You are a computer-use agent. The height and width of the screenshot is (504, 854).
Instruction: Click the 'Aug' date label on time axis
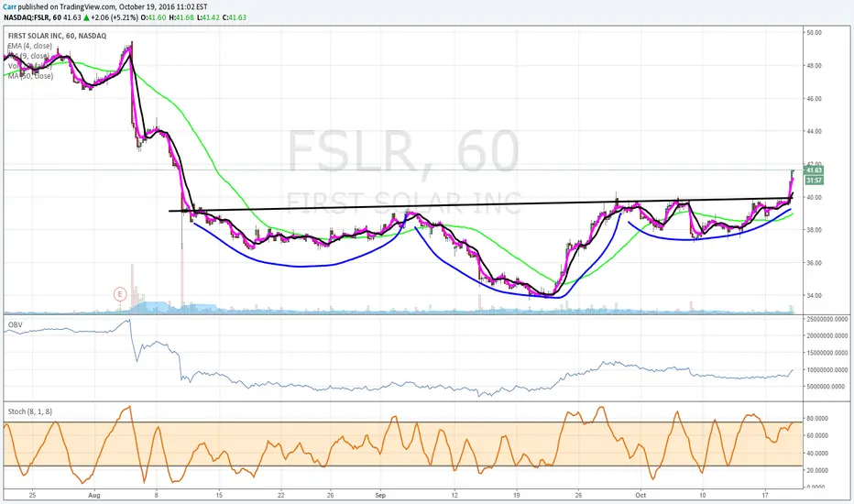[x=94, y=495]
